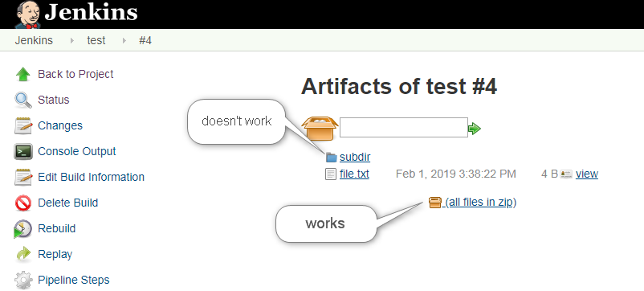Image resolution: width=644 pixels, height=291 pixels.
Task: Open the file.txt artifact link
Action: click(354, 174)
